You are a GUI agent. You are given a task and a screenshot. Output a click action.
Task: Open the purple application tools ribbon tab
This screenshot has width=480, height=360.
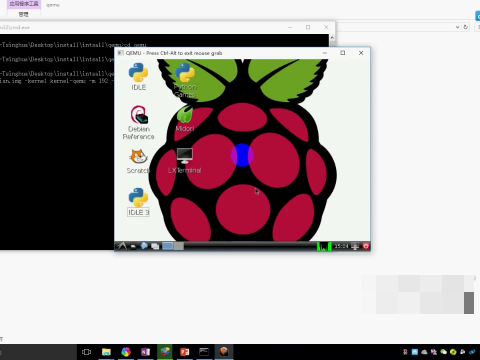tap(24, 4)
